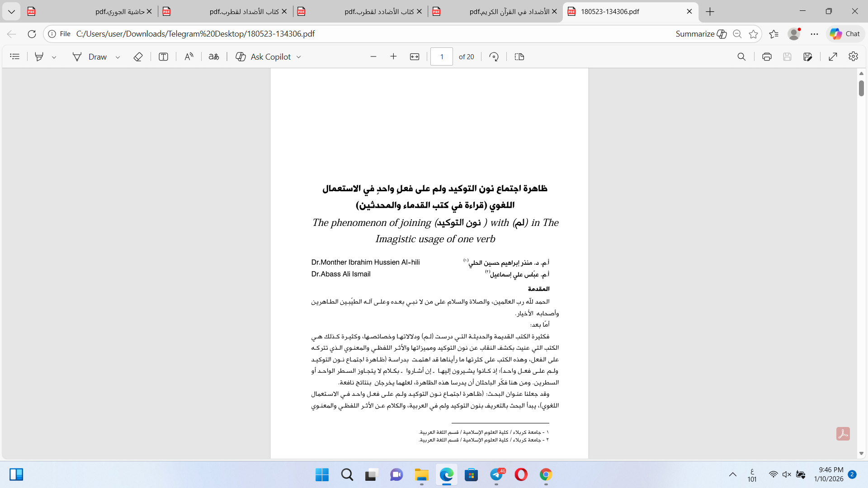Switch to حاشية الجوري.pdf tab
868x488 pixels.
[90, 12]
